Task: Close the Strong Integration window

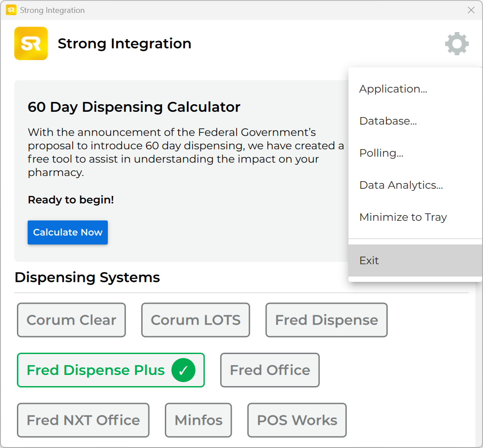Action: coord(471,10)
